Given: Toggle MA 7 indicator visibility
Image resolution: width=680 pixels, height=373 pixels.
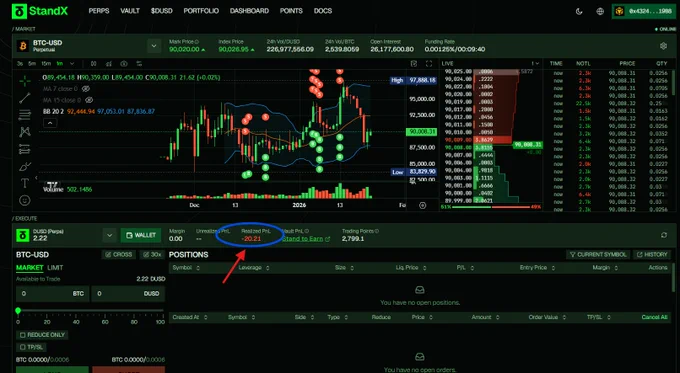Looking at the screenshot, I should [86, 88].
